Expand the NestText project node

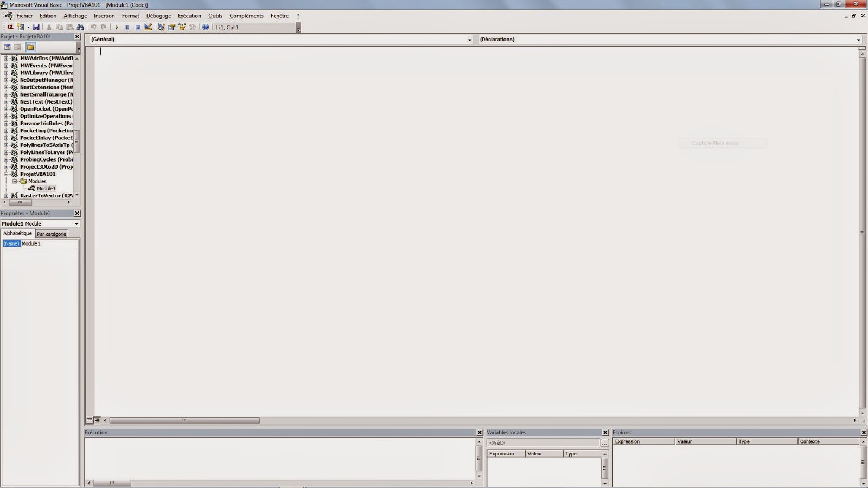point(6,102)
